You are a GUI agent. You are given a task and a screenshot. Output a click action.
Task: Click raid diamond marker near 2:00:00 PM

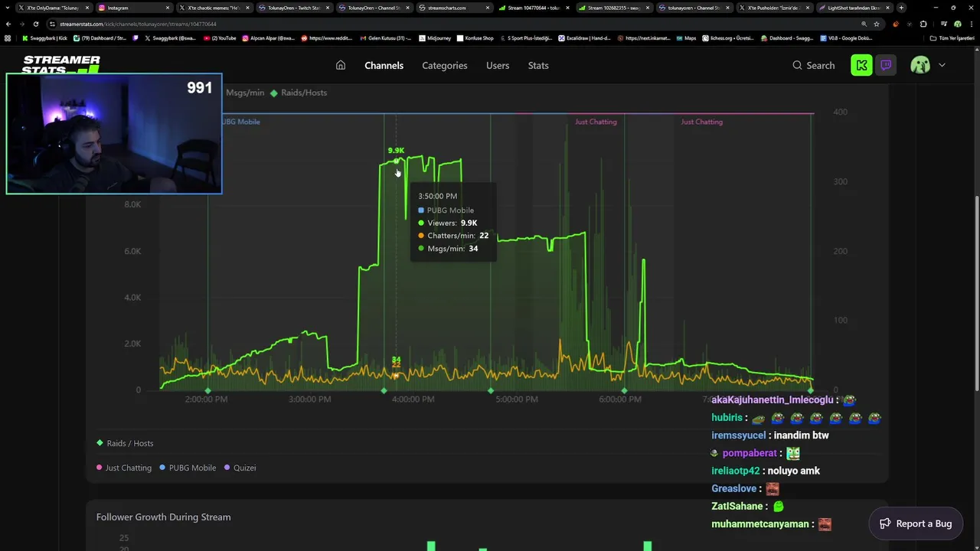[x=207, y=391]
